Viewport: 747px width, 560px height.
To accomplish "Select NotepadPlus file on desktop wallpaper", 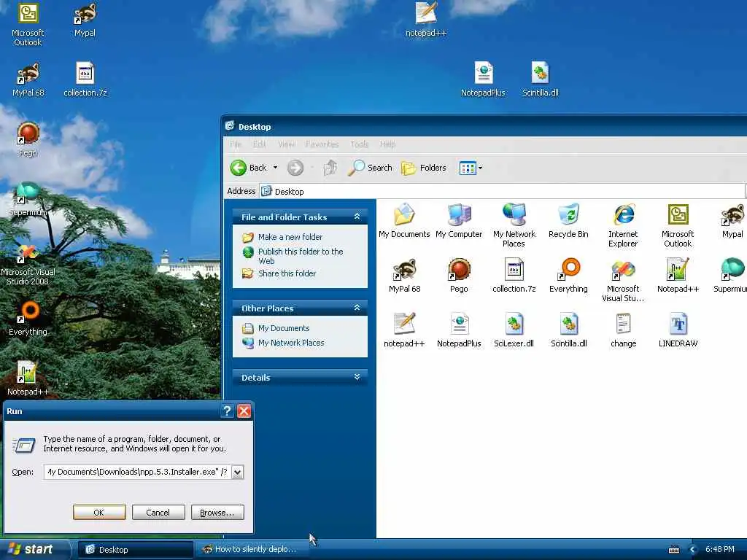I will tap(483, 79).
